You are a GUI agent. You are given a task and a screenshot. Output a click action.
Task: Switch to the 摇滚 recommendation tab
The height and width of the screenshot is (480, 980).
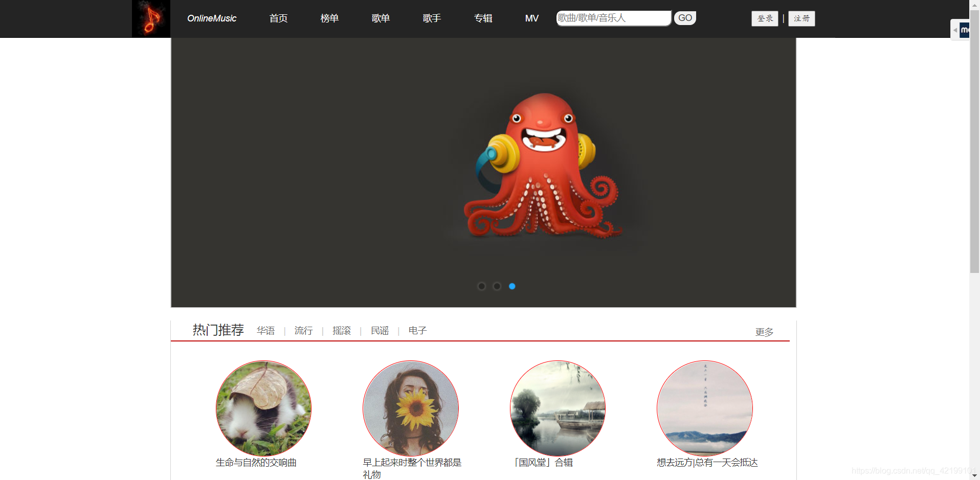(x=341, y=331)
